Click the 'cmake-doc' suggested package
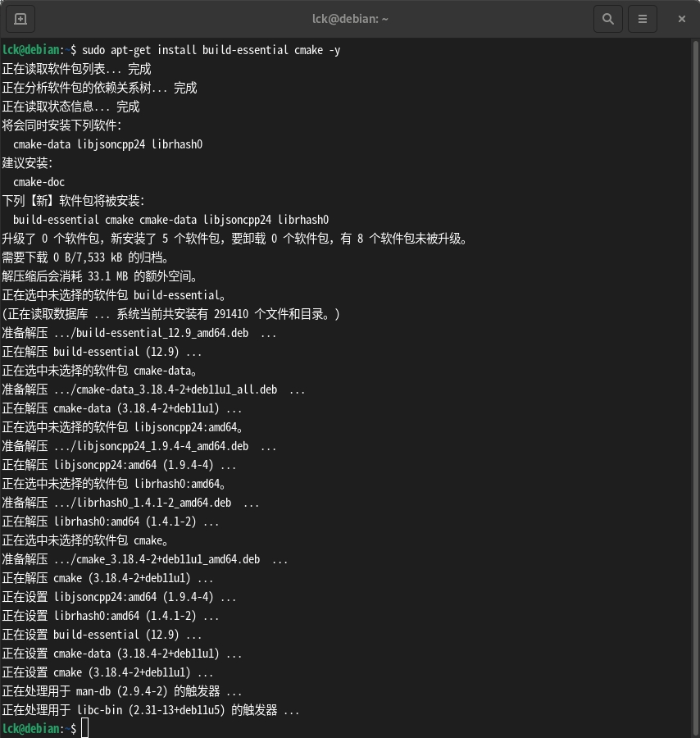 (x=39, y=182)
